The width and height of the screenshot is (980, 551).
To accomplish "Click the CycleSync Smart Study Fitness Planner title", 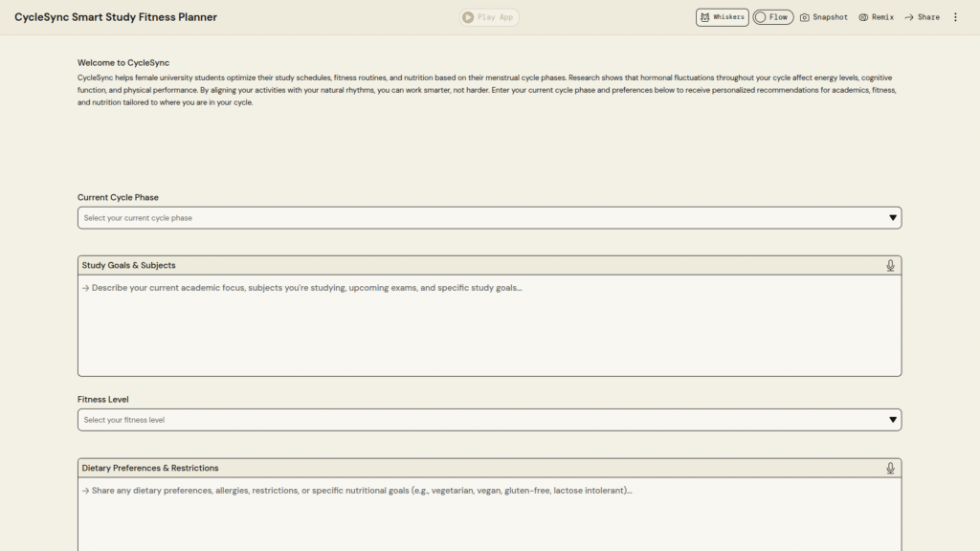I will (116, 17).
